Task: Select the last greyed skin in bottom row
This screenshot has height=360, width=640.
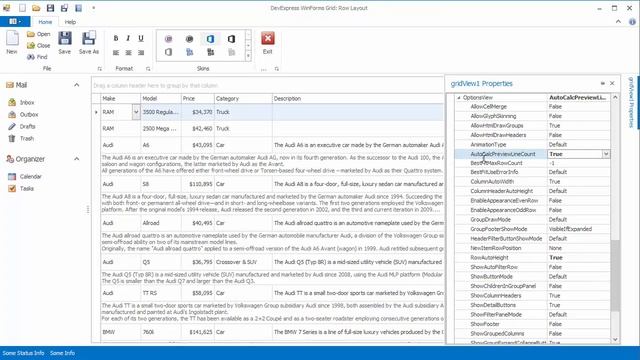Action: (231, 52)
